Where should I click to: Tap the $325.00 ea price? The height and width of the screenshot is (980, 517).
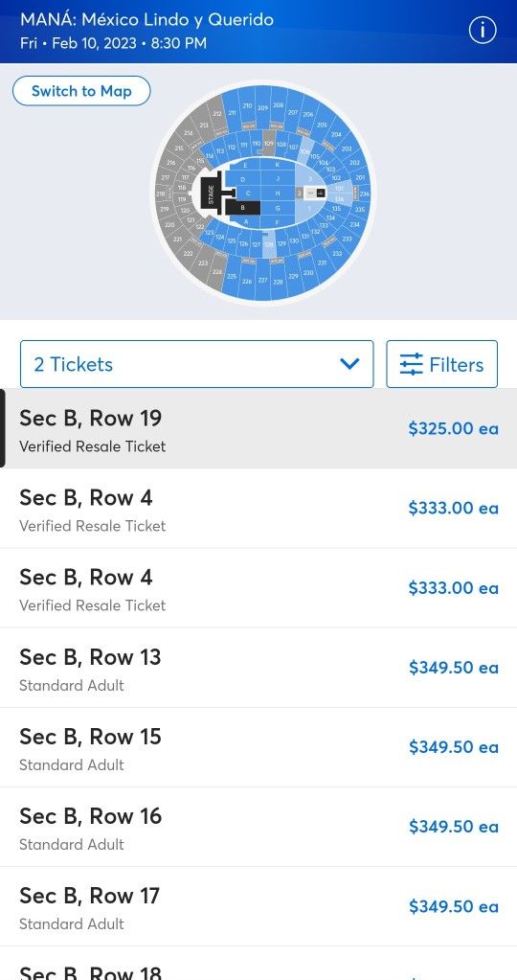[453, 428]
